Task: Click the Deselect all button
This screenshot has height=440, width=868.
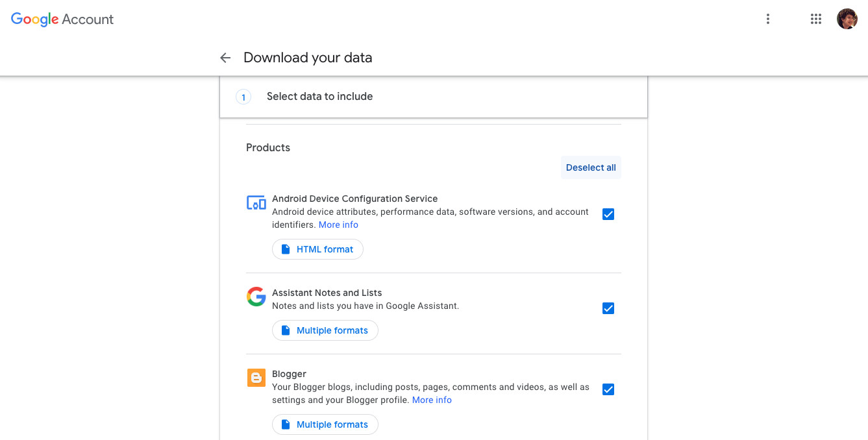Action: 591,167
